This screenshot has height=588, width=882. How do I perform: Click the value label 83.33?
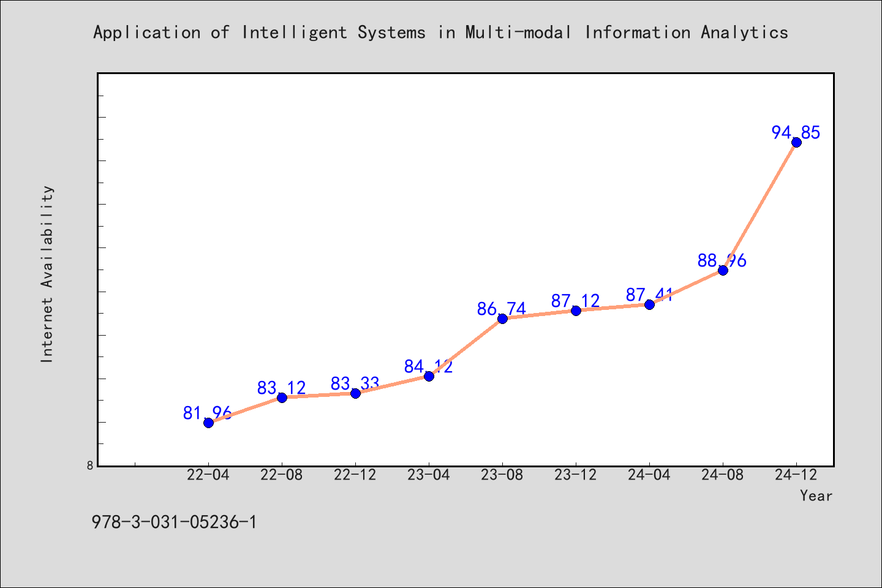pyautogui.click(x=355, y=383)
